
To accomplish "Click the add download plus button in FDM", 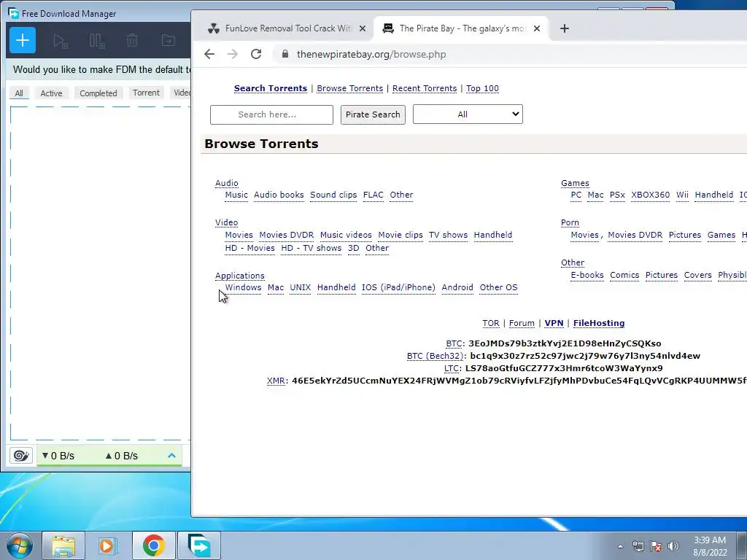I will point(23,40).
